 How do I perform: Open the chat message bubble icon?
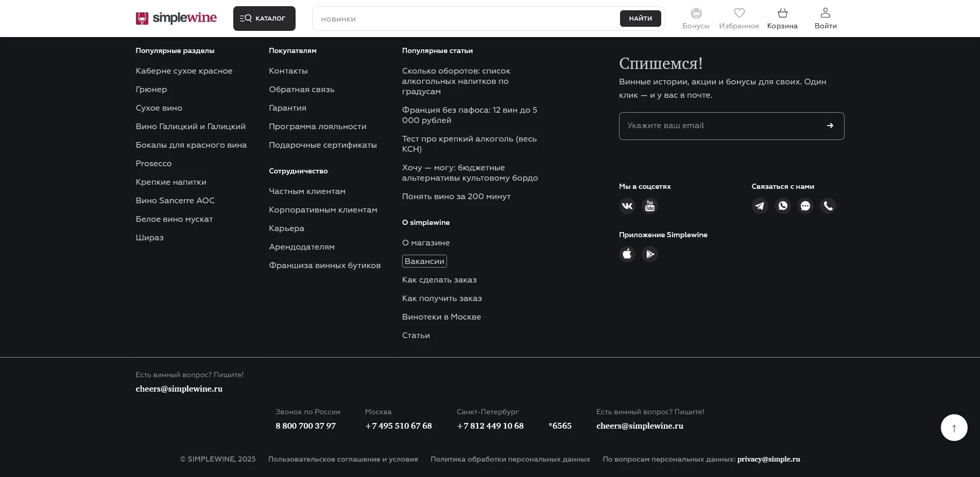pyautogui.click(x=805, y=206)
